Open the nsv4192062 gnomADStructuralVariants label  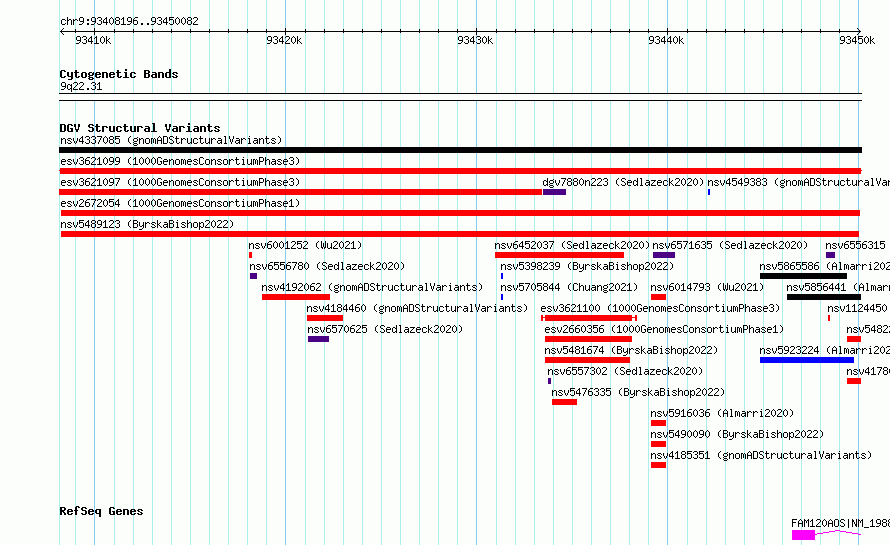point(372,287)
